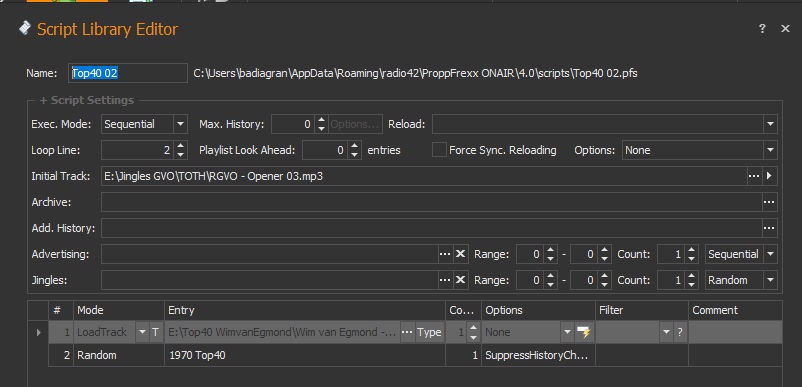
Task: Expand the Script Settings section
Action: [86, 100]
